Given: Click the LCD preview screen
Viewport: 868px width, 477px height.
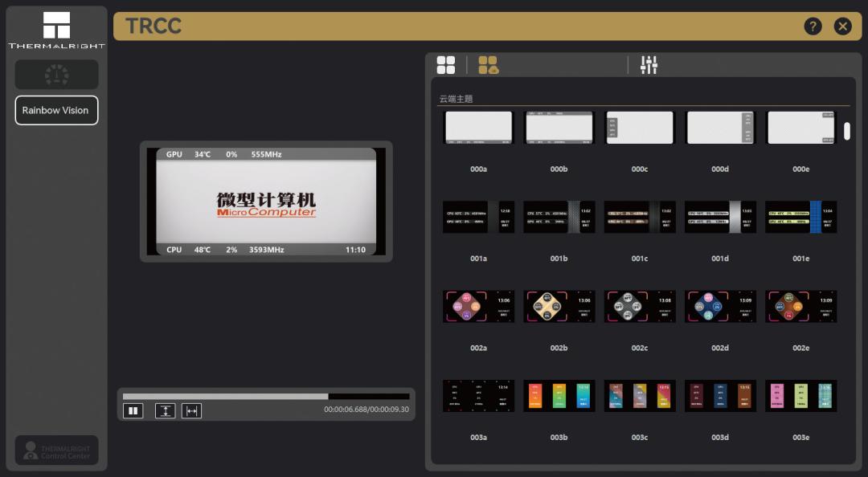Looking at the screenshot, I should coord(266,202).
